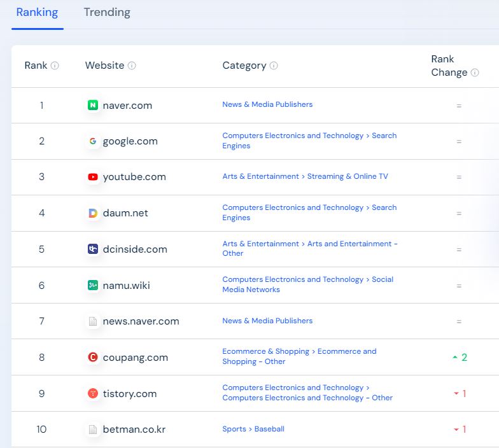Click the green naver.com favicon
Viewport: 499px width, 448px height.
point(93,105)
